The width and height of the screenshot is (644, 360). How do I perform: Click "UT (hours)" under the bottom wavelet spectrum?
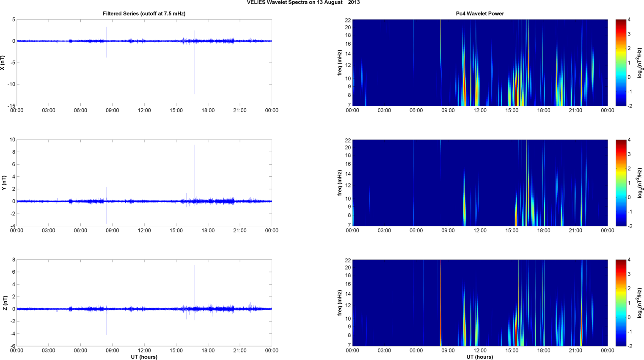pos(480,357)
